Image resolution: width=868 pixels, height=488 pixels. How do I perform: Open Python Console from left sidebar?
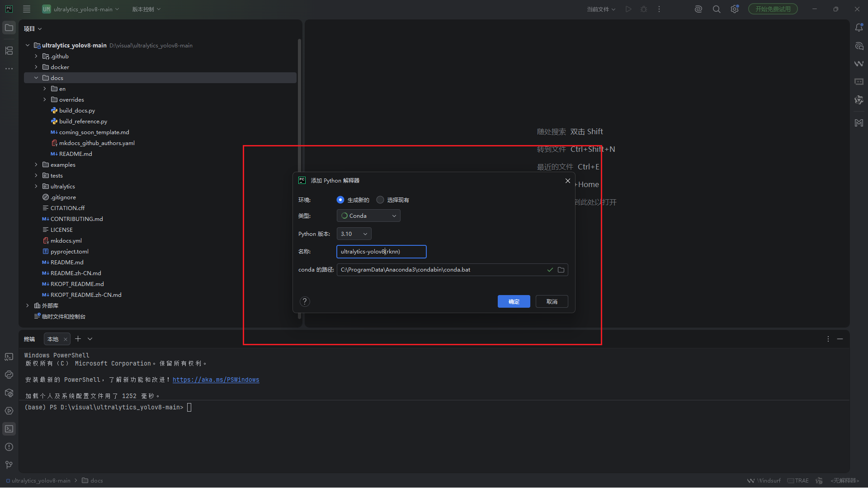9,375
